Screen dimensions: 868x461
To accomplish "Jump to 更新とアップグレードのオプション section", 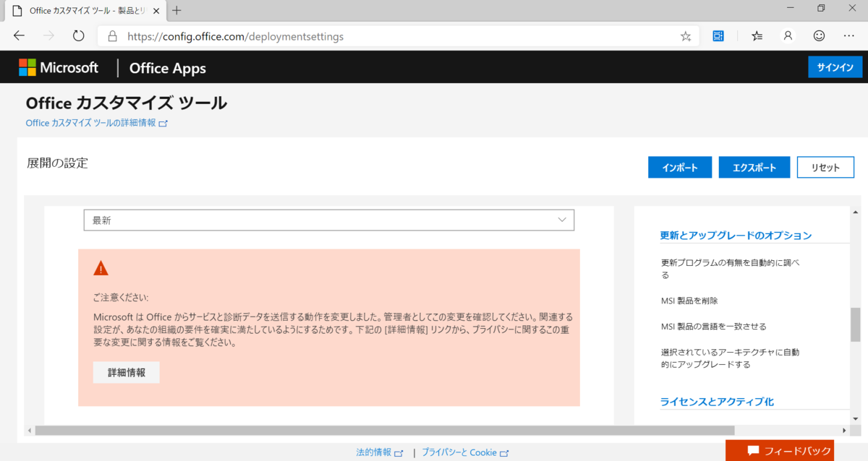I will point(736,236).
